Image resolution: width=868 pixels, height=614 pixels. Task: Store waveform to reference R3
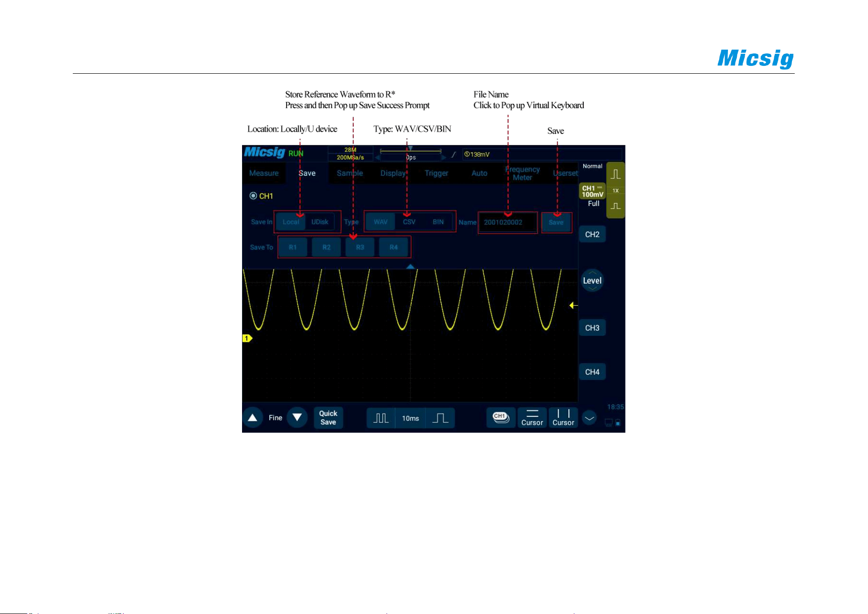(x=360, y=247)
